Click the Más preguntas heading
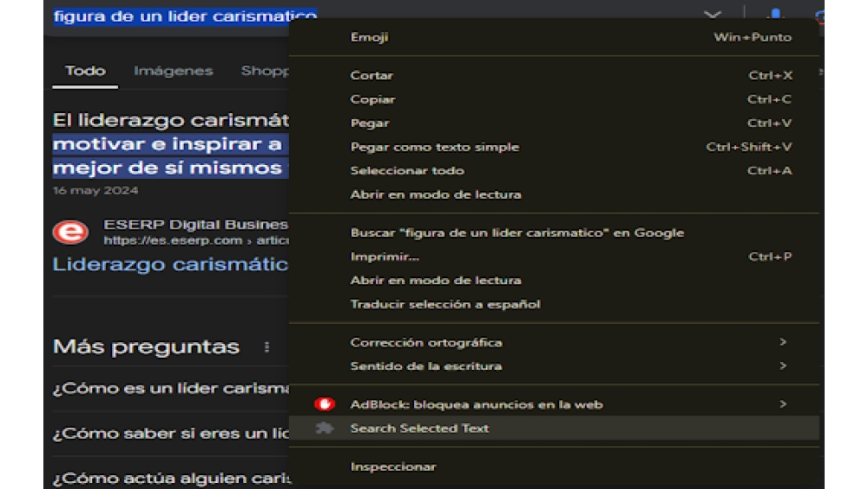868x489 pixels. [x=146, y=347]
